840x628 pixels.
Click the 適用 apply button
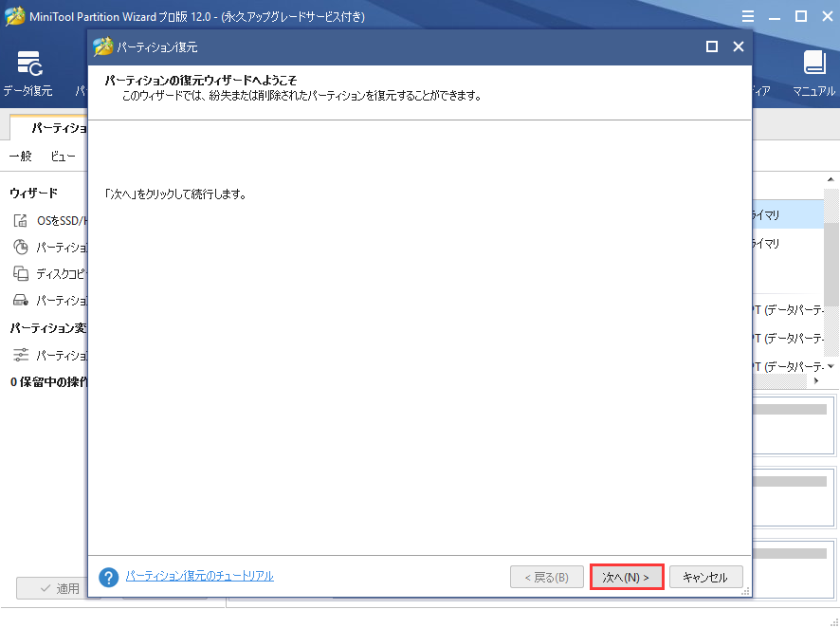(x=57, y=588)
